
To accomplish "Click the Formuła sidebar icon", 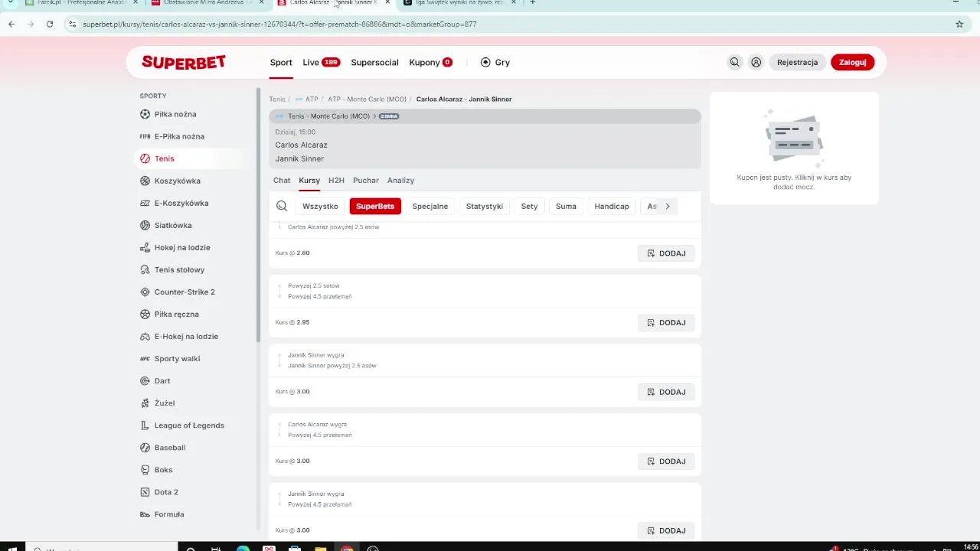I will pyautogui.click(x=145, y=514).
